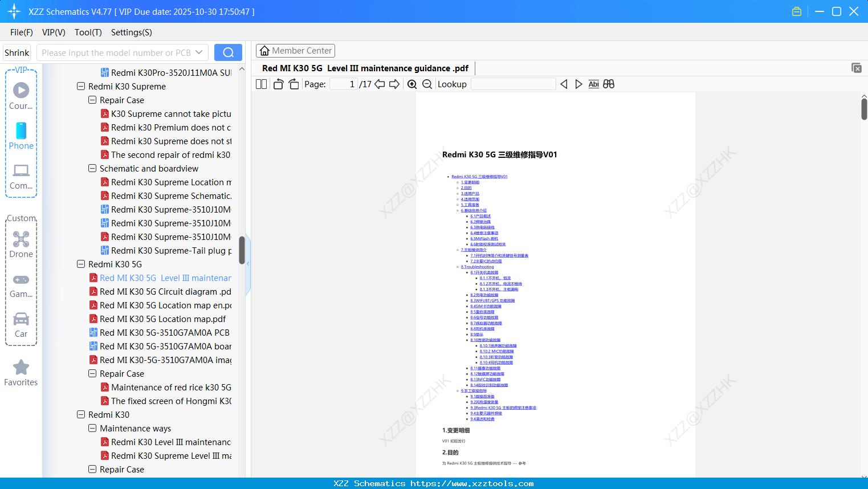
Task: Open The second repair of redmi k30
Action: (166, 155)
